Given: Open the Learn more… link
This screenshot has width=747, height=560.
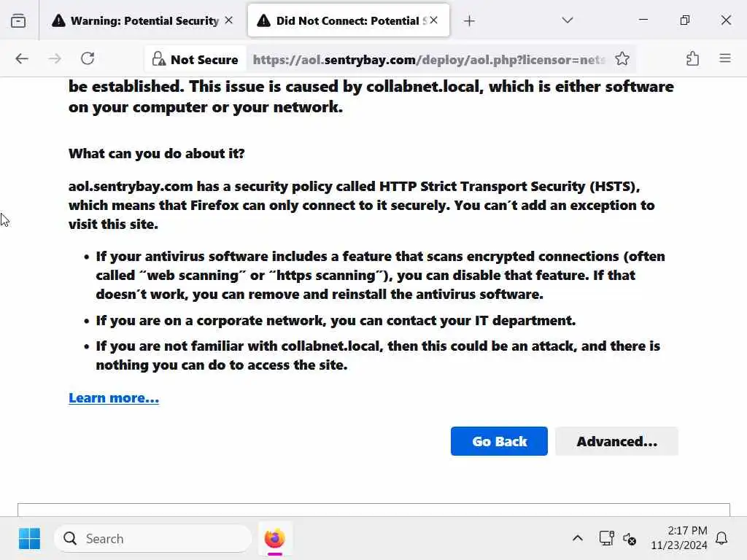Looking at the screenshot, I should coord(114,398).
